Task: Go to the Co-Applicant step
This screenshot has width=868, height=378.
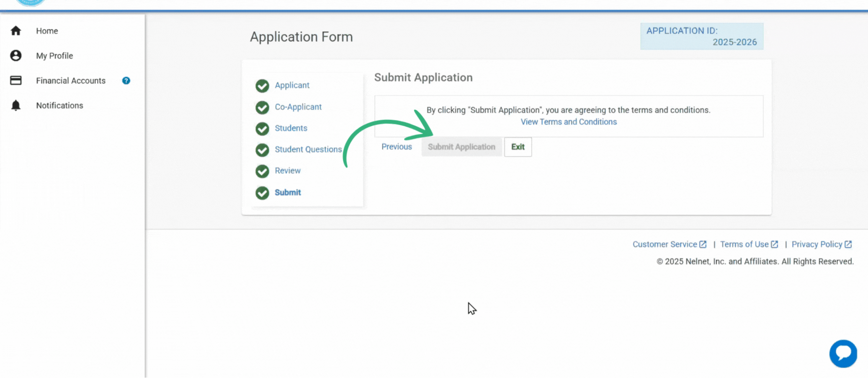Action: point(298,107)
